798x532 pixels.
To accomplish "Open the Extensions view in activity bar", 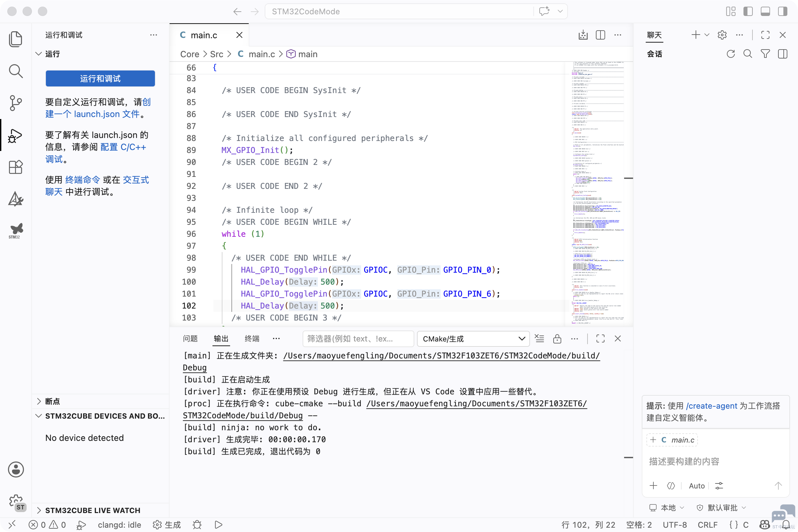I will 16,167.
